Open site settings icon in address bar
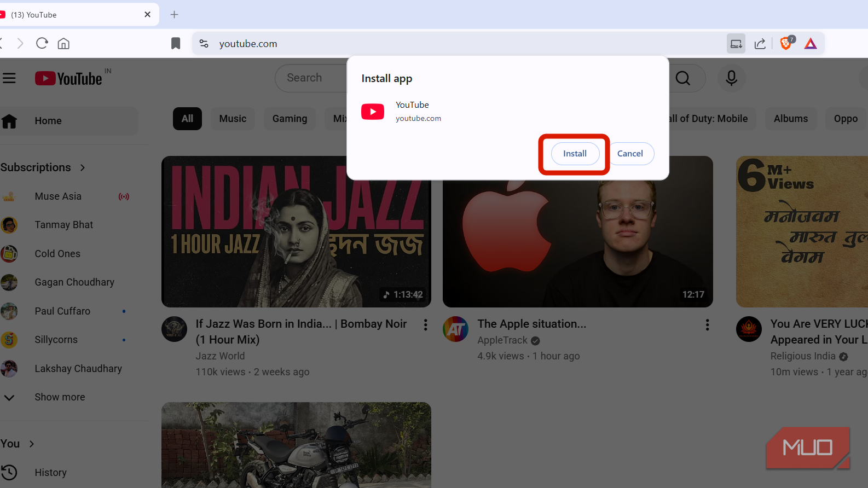The width and height of the screenshot is (868, 488). pyautogui.click(x=204, y=43)
